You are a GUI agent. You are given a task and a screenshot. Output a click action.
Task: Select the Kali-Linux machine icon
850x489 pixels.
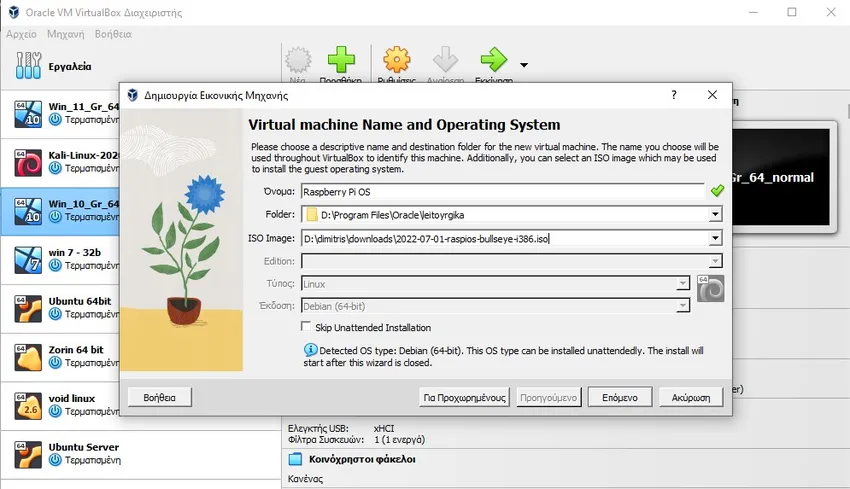(28, 162)
